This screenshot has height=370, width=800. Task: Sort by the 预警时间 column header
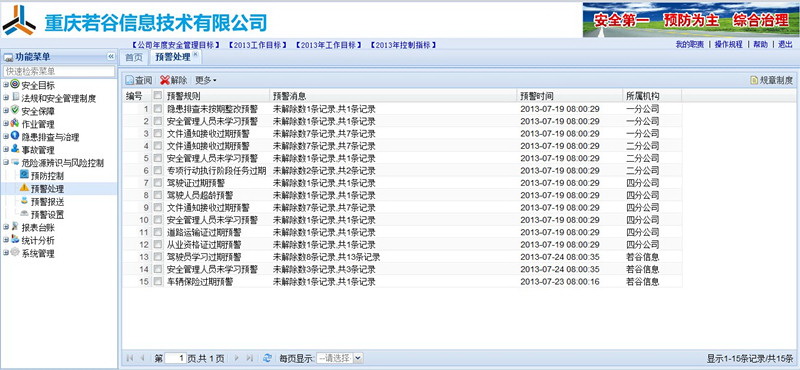click(569, 95)
